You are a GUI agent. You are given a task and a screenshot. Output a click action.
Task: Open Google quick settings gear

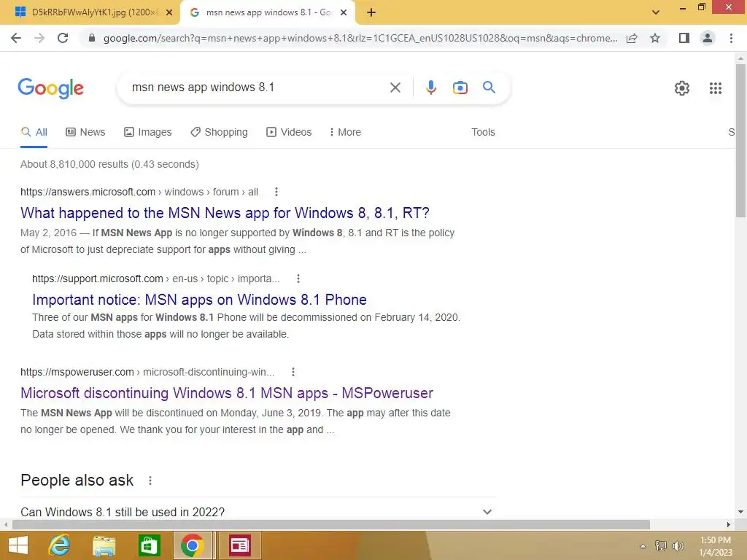682,88
